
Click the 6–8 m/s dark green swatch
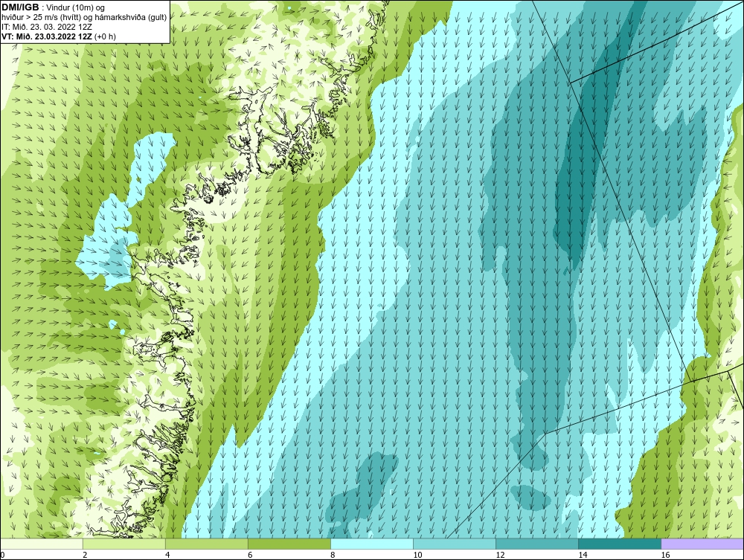tap(289, 544)
